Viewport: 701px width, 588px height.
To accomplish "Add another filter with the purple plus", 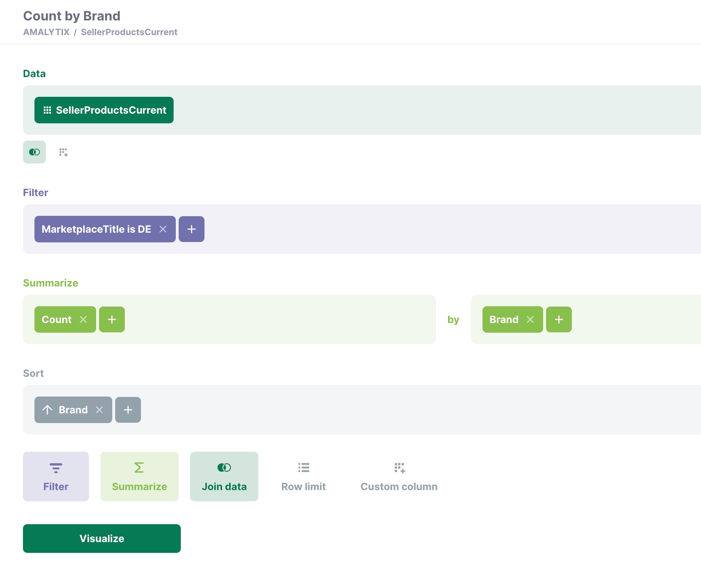I will pyautogui.click(x=192, y=229).
